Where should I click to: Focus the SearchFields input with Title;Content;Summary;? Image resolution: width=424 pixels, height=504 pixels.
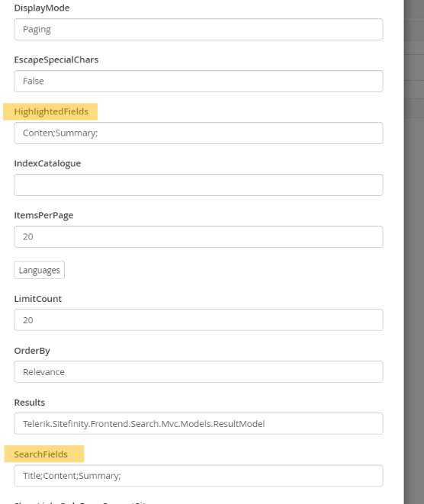click(198, 475)
